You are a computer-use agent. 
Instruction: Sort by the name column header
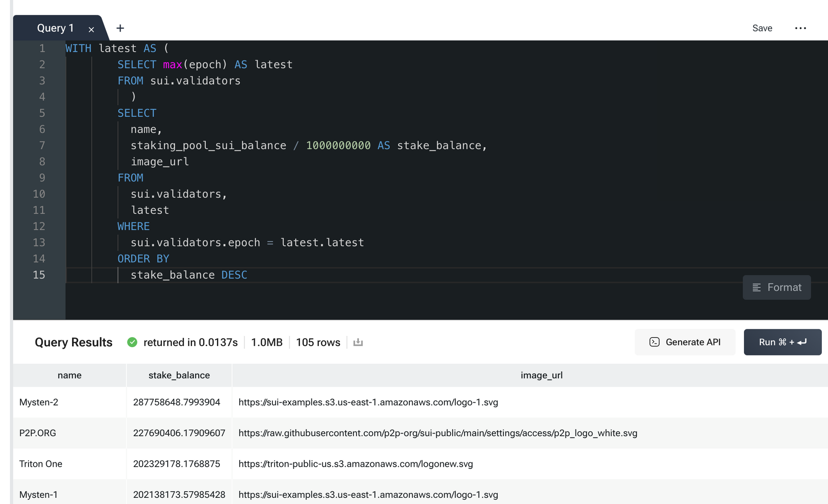point(70,375)
